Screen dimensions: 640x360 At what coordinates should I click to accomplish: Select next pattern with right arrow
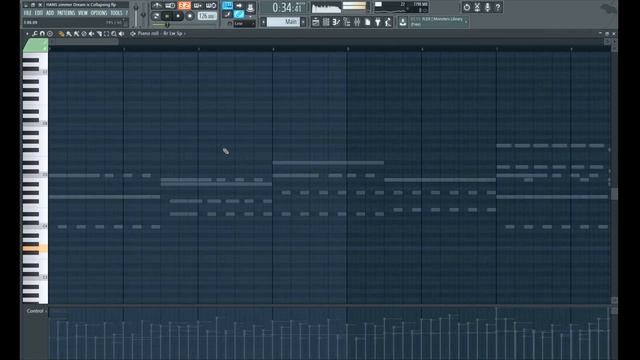coord(303,22)
